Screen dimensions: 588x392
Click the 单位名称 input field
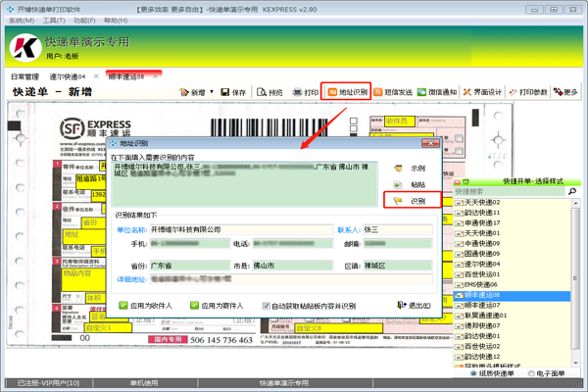pos(241,229)
